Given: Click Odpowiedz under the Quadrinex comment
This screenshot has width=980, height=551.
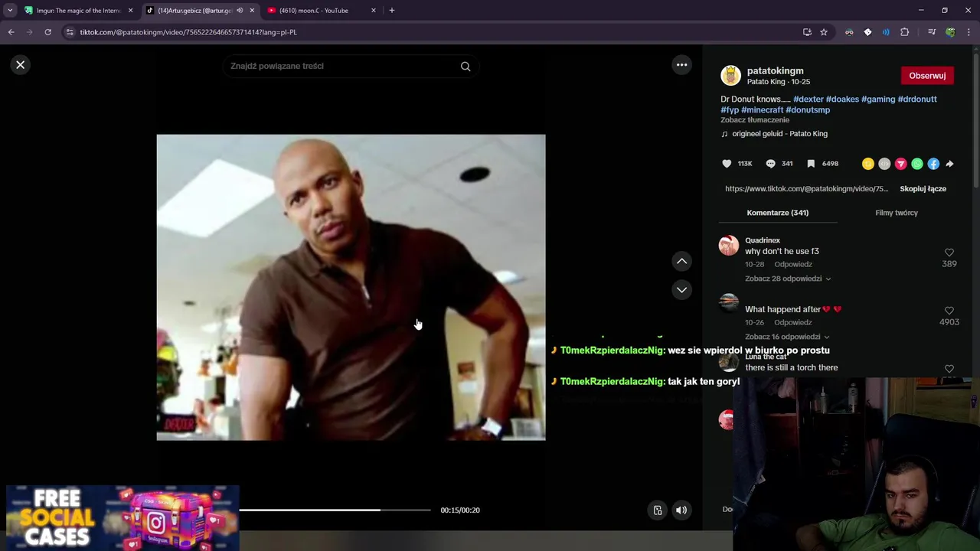Looking at the screenshot, I should pos(792,265).
